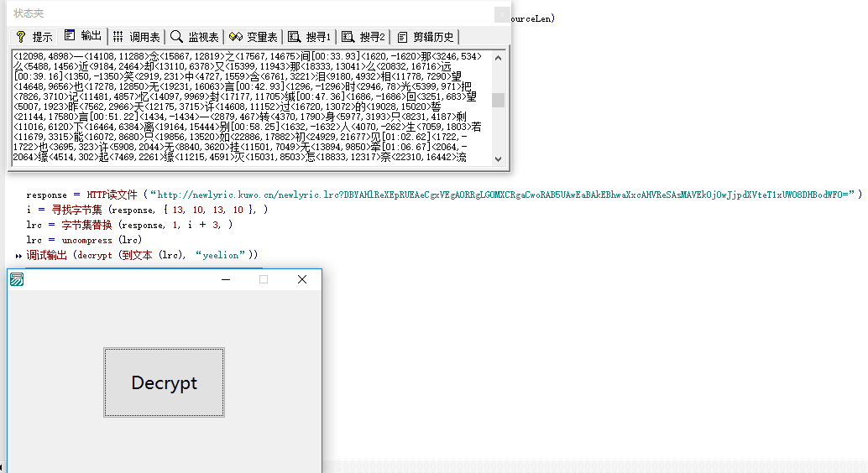Click the newlyric.kuwo.cn URL string

503,195
